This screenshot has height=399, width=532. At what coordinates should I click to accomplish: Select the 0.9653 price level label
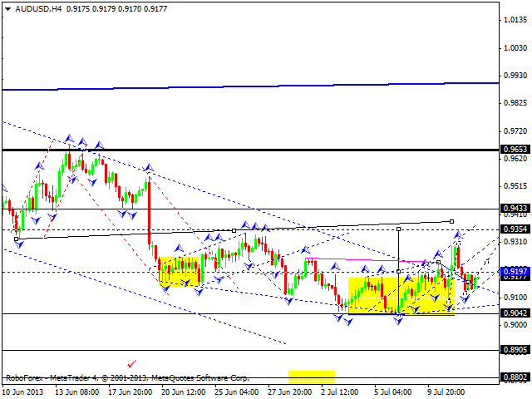[515, 150]
